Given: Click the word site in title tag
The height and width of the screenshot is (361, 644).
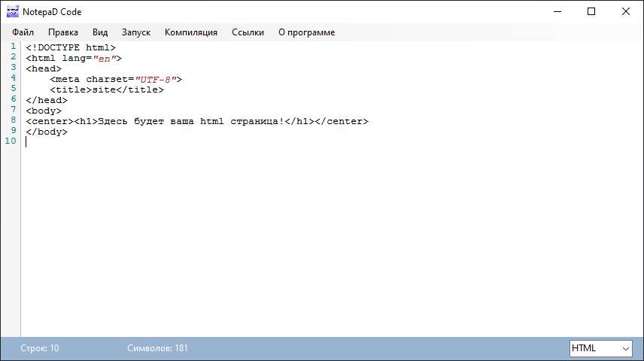Looking at the screenshot, I should 104,89.
